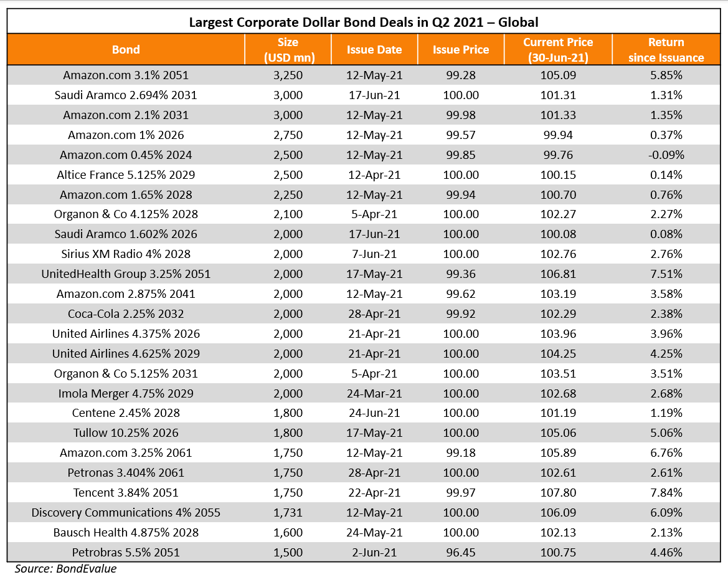
Task: Select the 'United Airlines 4.625% 2029' bond cell
Action: tap(126, 354)
